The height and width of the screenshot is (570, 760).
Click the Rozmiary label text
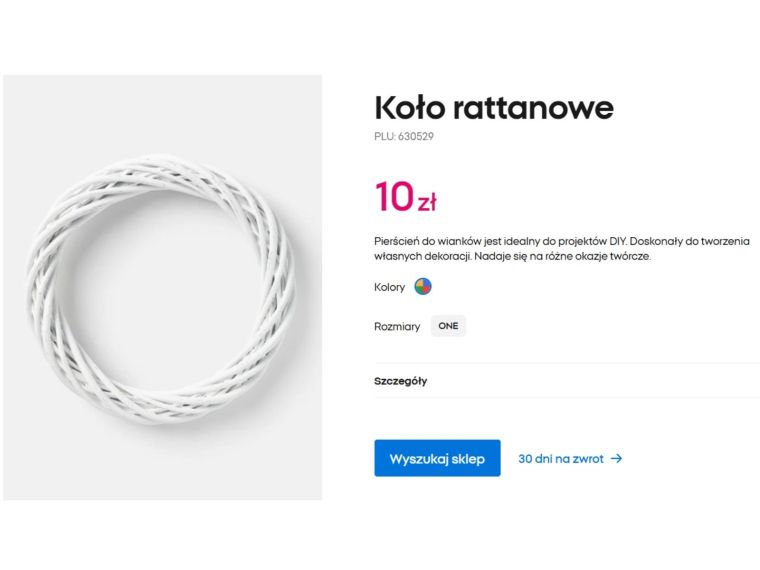click(397, 327)
